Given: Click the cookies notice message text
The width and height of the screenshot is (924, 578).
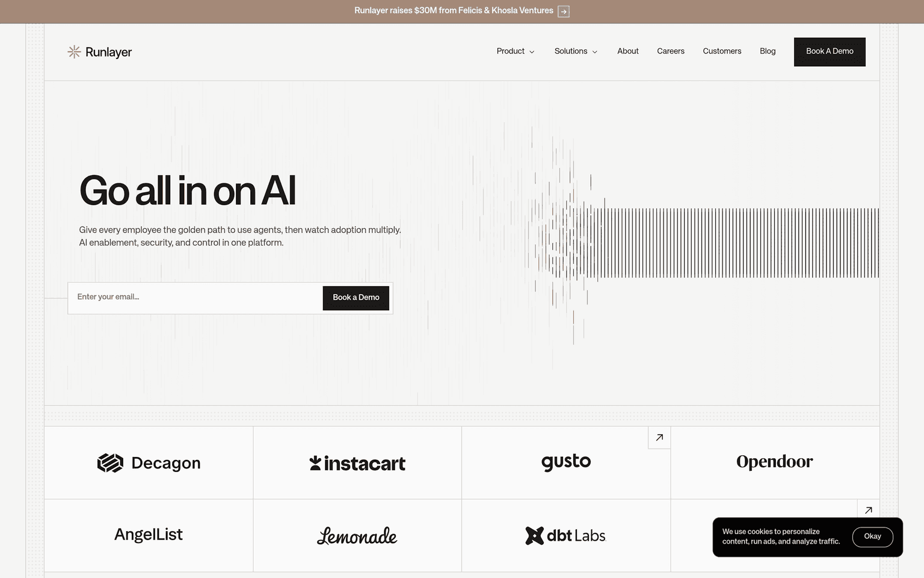Looking at the screenshot, I should (781, 536).
